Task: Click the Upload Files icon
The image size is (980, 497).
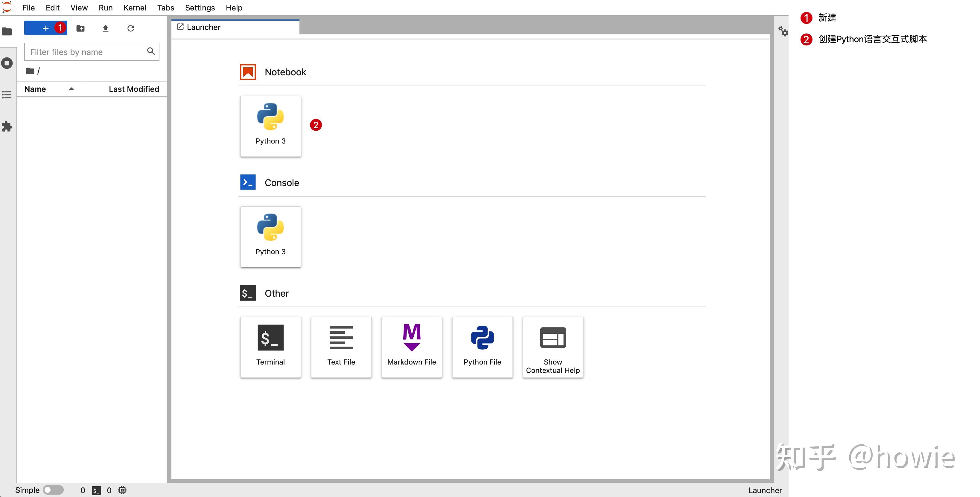Action: pos(105,28)
